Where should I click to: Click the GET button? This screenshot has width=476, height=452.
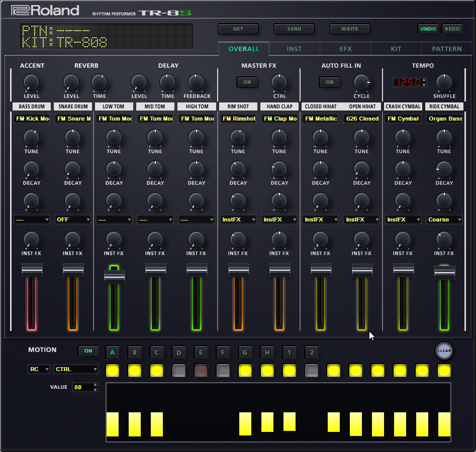(238, 29)
